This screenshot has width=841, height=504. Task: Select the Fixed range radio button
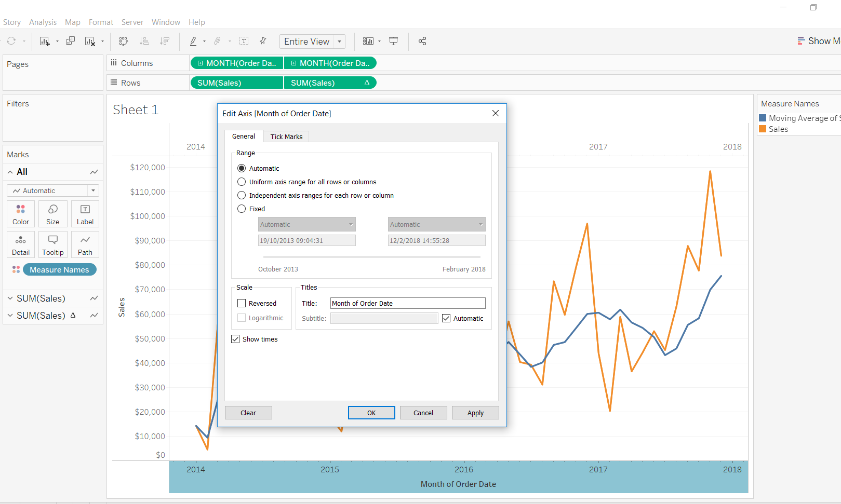click(x=242, y=209)
